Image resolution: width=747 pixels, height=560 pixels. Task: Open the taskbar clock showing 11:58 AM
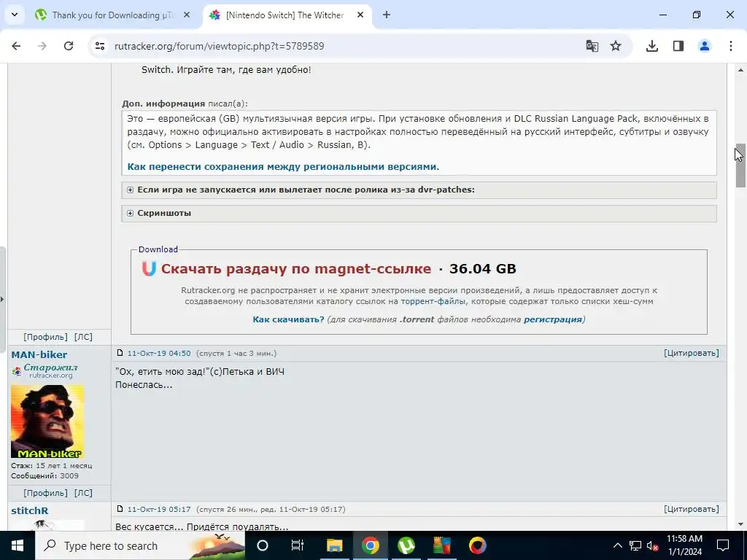[684, 545]
